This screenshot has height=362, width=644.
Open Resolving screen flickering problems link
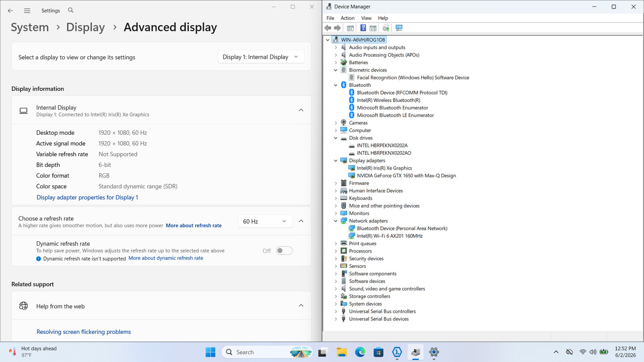coord(84,332)
